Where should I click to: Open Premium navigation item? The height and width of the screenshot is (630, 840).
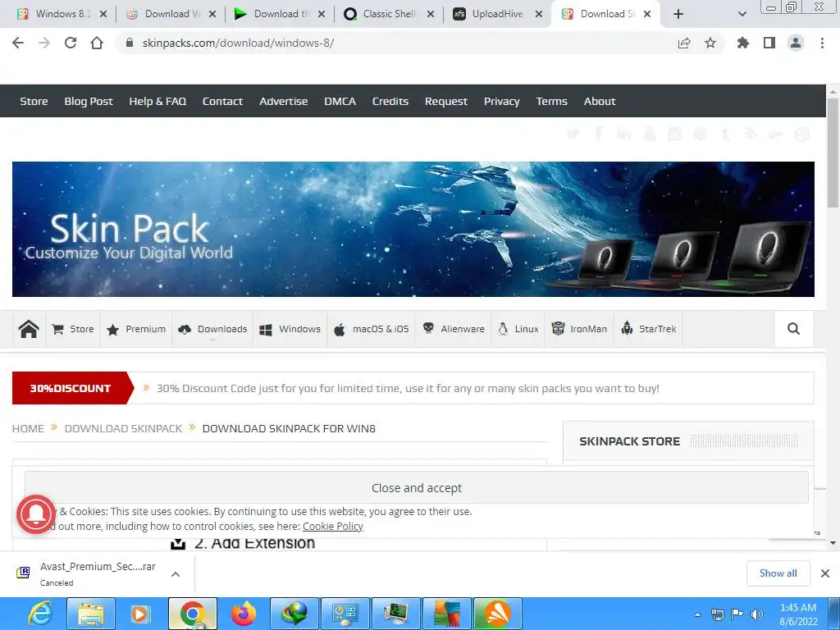[136, 329]
